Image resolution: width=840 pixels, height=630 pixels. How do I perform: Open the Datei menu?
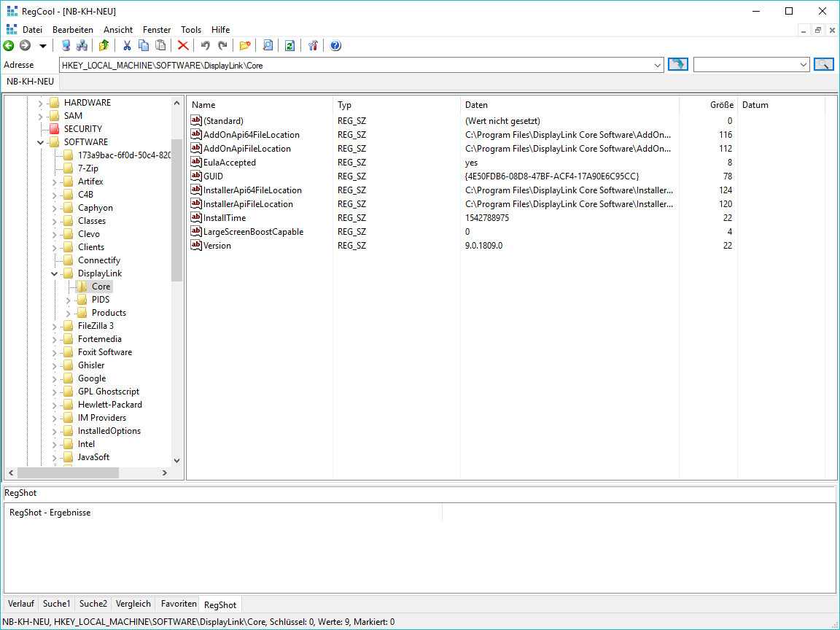coord(32,29)
